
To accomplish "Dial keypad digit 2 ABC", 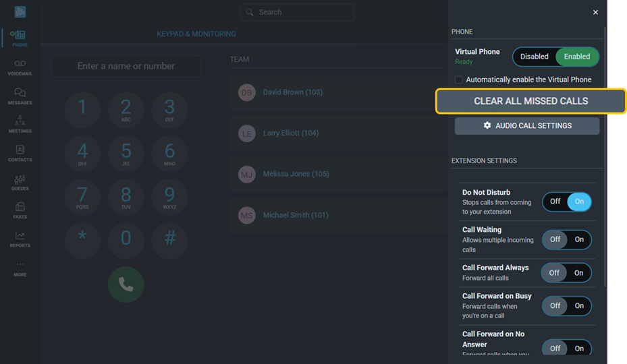I will point(126,110).
